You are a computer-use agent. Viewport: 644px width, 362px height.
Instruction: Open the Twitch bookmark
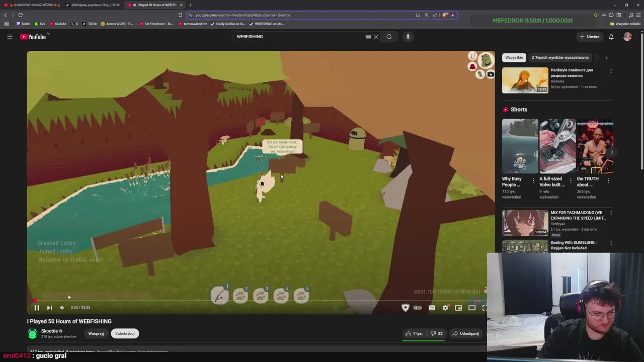[23, 24]
